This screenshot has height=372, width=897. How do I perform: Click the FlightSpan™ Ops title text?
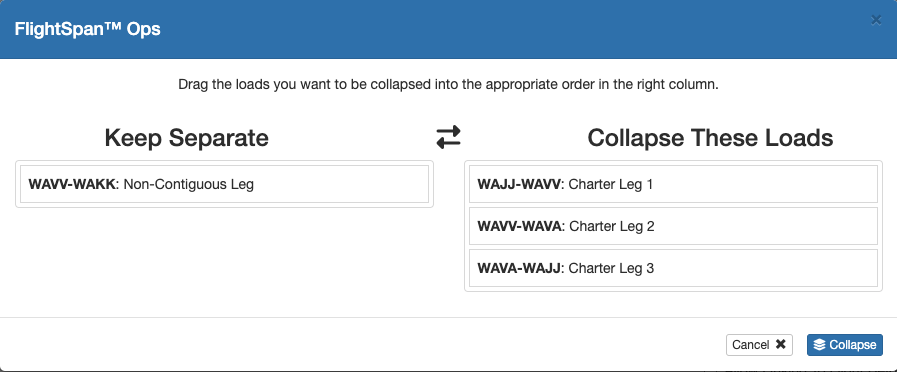88,29
